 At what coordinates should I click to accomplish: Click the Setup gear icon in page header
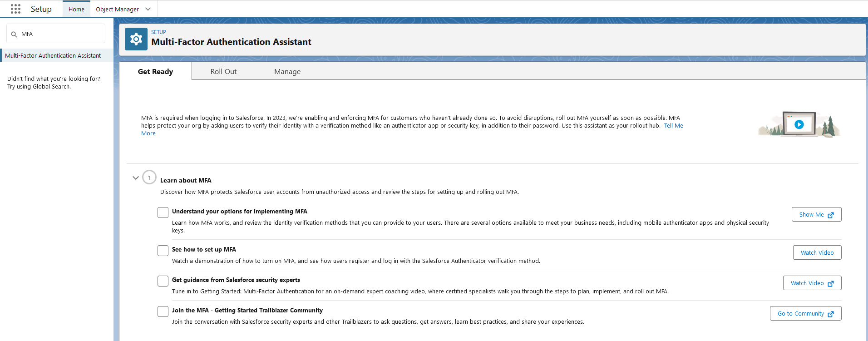click(x=136, y=39)
